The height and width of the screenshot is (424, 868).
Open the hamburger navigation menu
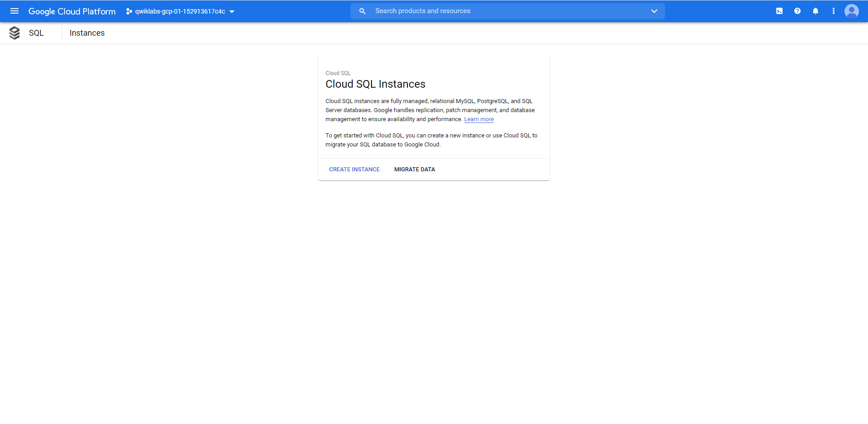(14, 11)
